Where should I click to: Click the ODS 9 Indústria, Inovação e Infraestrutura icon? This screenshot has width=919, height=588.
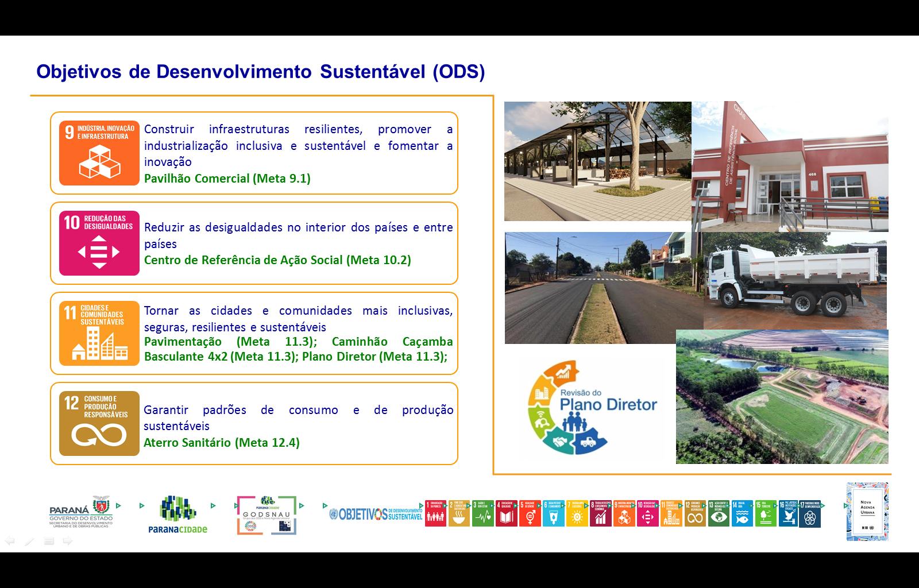pos(99,153)
